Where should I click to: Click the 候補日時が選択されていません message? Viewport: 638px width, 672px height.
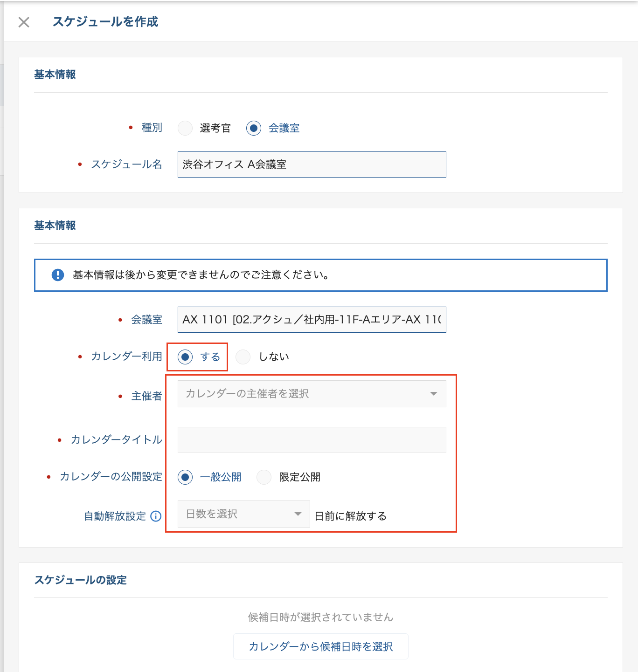320,617
